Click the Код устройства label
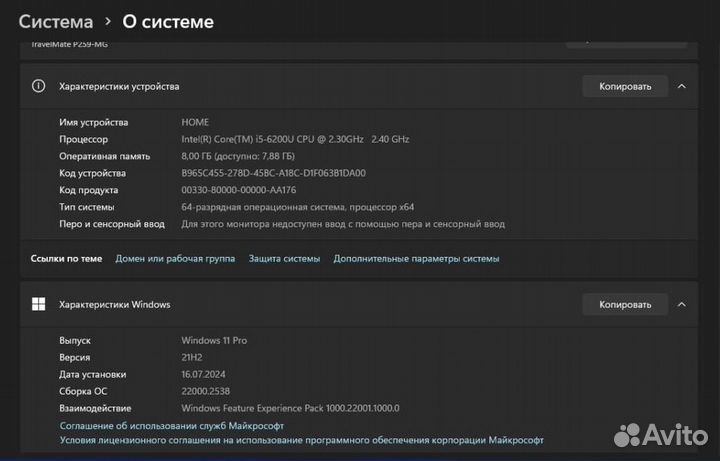The width and height of the screenshot is (720, 461). pyautogui.click(x=92, y=173)
